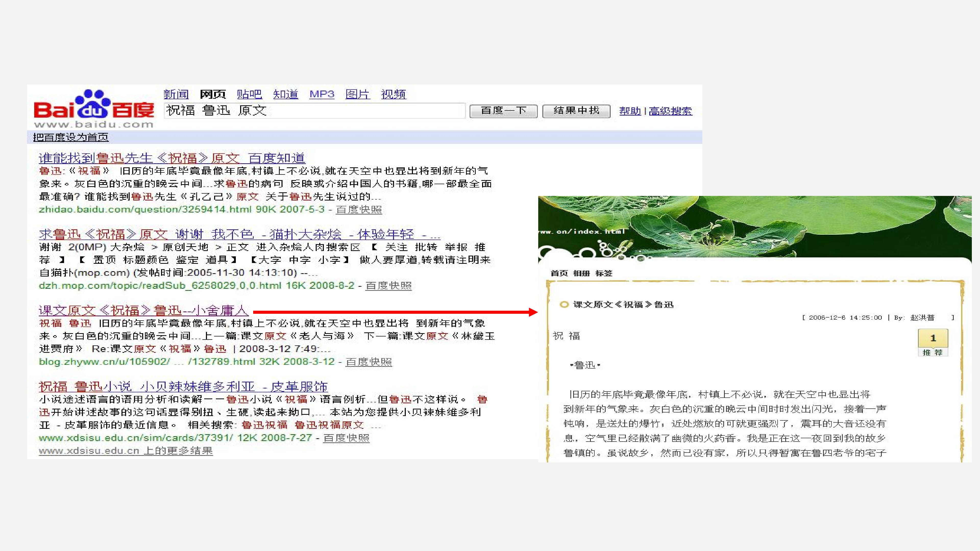Click the timestamp 2006-12-6 14:25:00
This screenshot has height=551, width=980.
click(x=845, y=318)
